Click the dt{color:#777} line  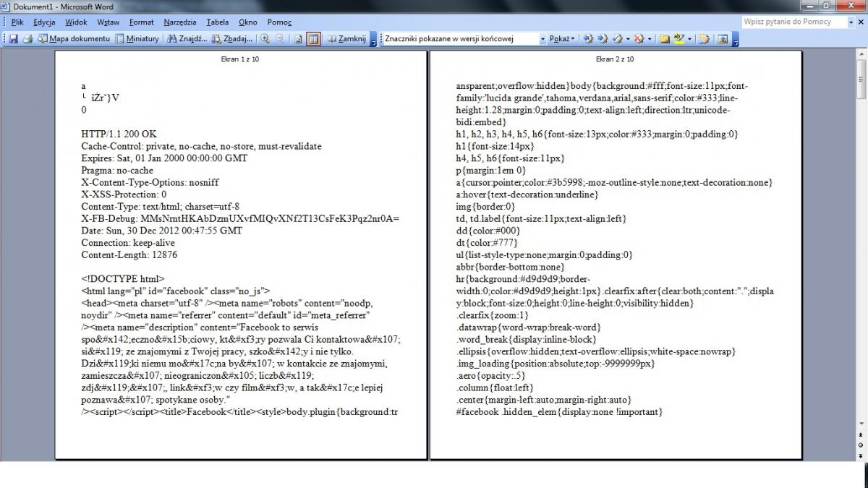pos(487,243)
